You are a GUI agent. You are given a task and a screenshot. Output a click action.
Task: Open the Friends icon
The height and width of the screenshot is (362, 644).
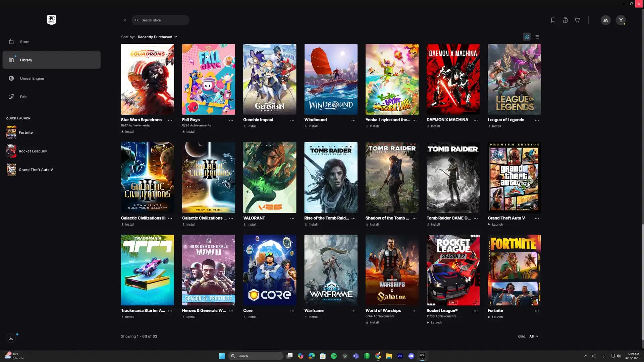(605, 20)
